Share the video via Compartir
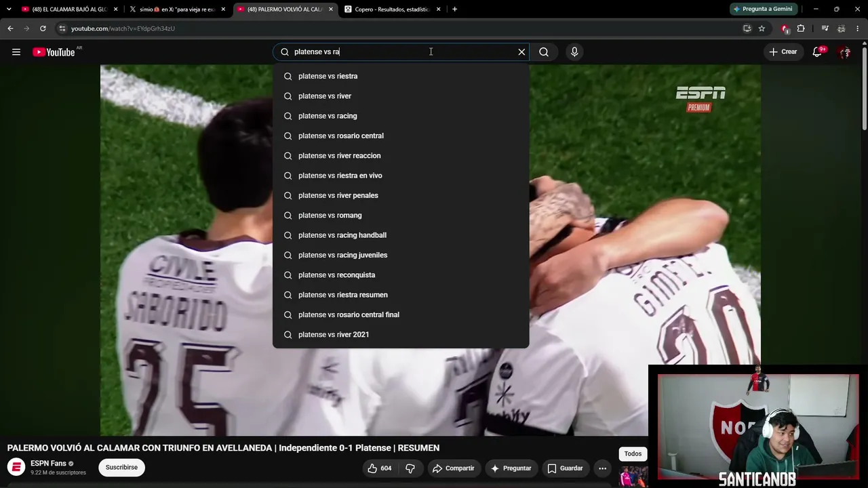The width and height of the screenshot is (868, 488). (x=453, y=468)
